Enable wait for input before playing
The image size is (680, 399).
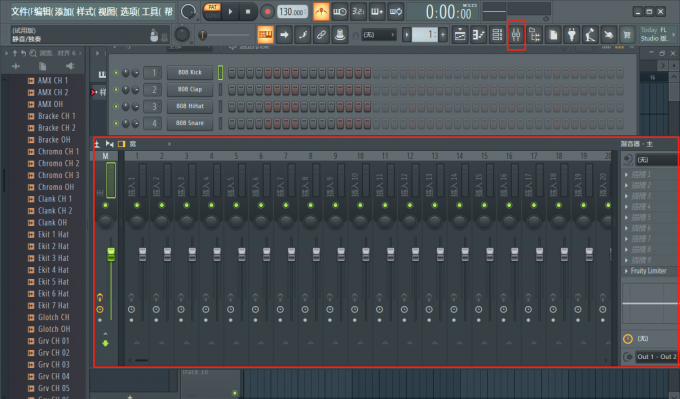340,12
